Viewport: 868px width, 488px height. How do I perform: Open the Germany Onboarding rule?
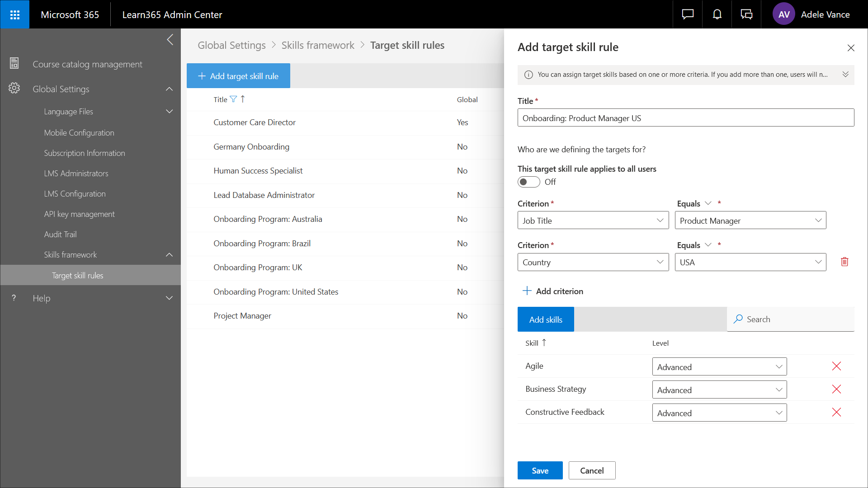(x=251, y=146)
